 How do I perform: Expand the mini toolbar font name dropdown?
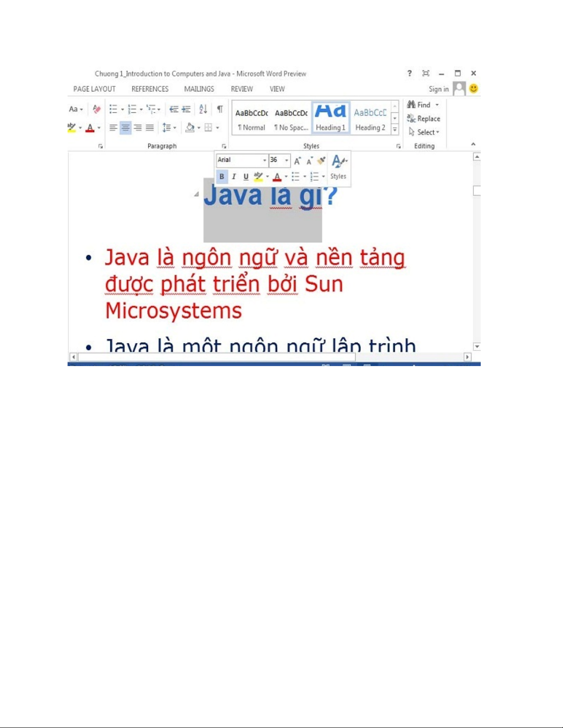[x=265, y=160]
